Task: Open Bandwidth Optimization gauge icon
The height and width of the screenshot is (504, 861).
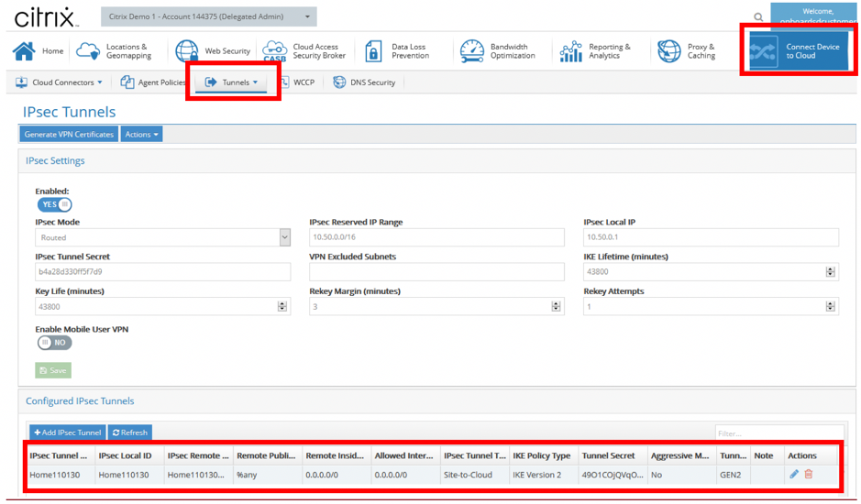Action: pyautogui.click(x=471, y=51)
